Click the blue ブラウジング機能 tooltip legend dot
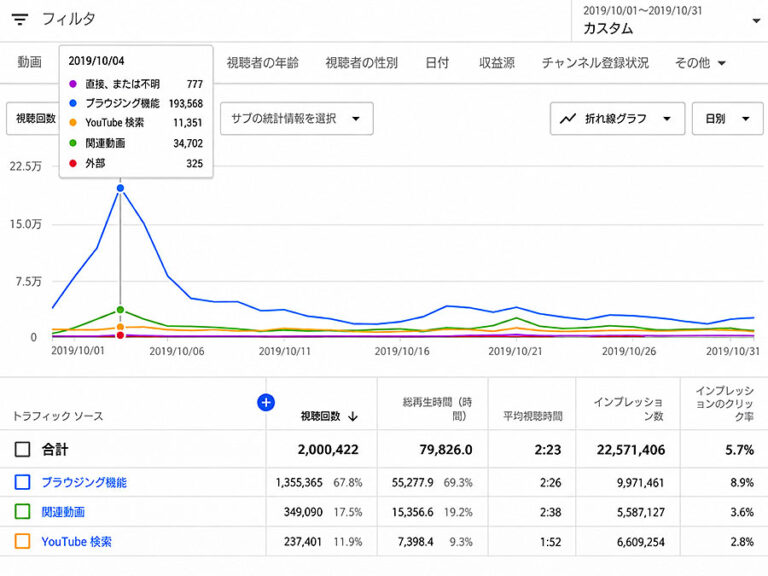 73,103
